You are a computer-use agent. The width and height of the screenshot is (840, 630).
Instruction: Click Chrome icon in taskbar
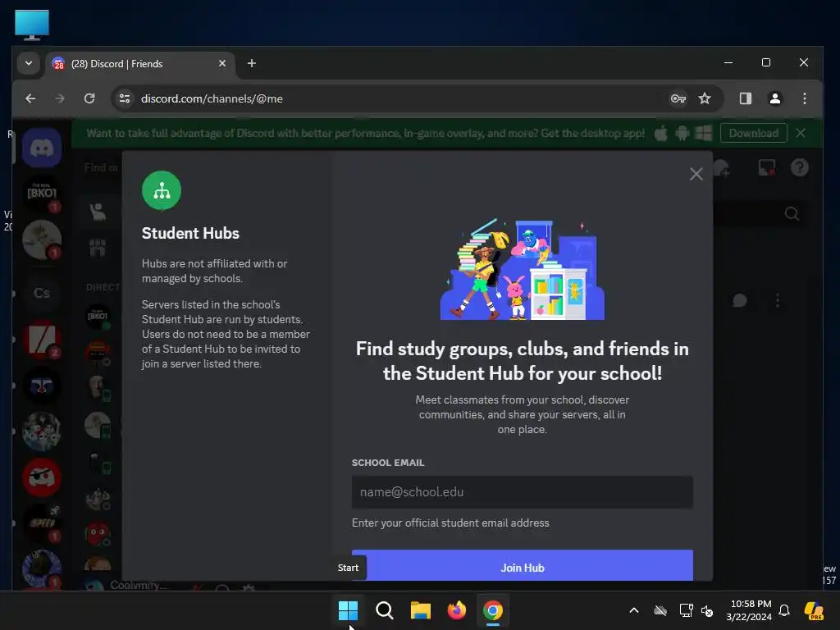(493, 610)
